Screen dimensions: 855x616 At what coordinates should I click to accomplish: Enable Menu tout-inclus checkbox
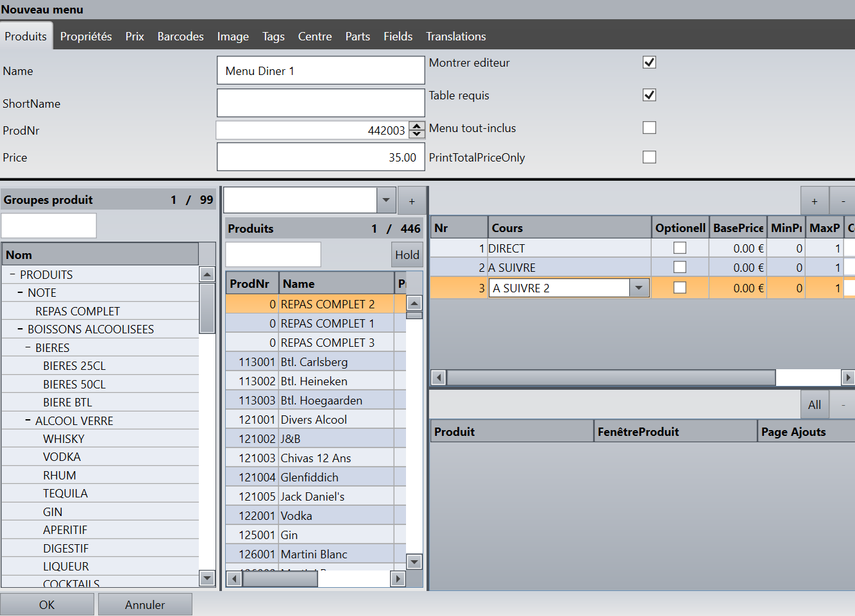[x=649, y=128]
